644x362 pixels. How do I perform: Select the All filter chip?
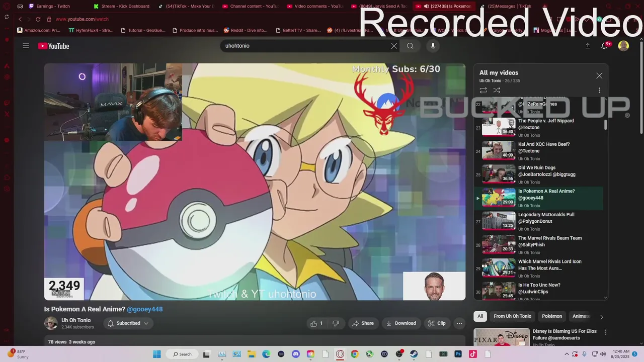click(480, 316)
